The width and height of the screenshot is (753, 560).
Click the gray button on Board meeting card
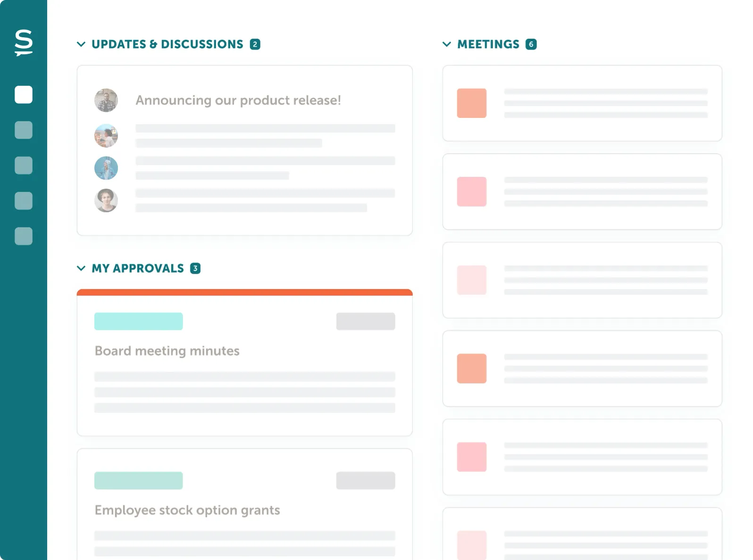366,321
